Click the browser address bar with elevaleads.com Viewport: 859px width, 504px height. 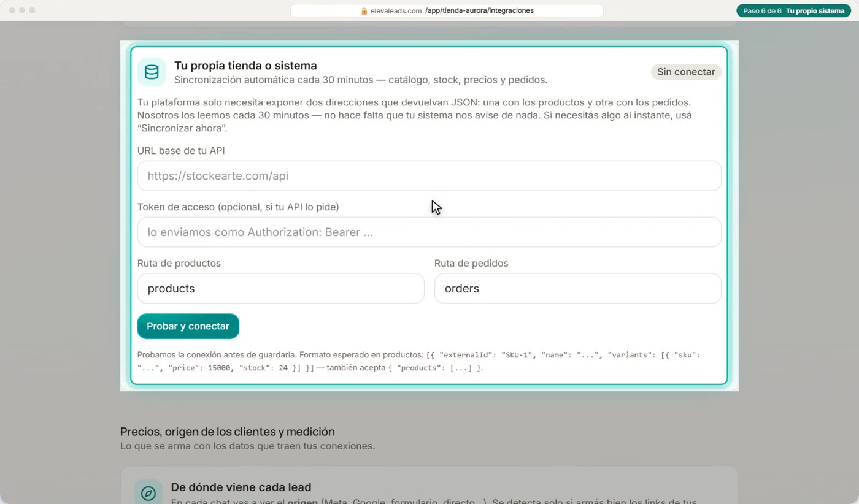[x=447, y=11]
